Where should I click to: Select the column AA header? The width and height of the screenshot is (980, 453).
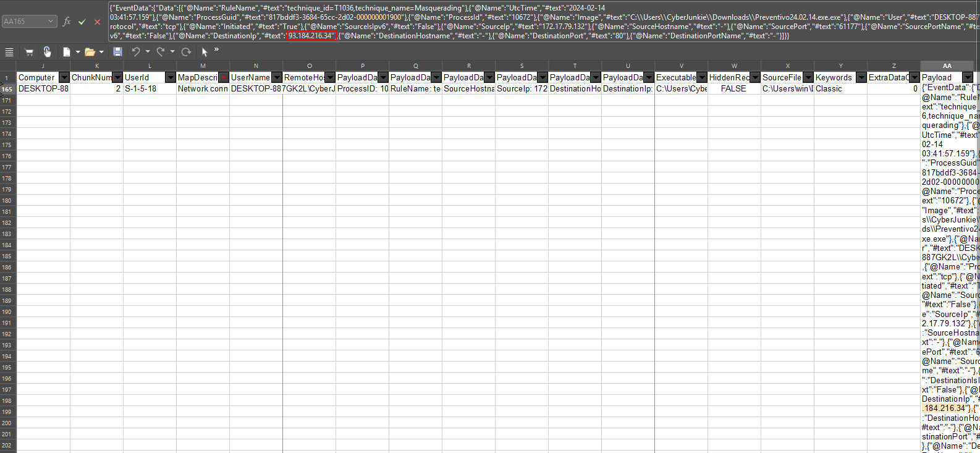tap(947, 66)
